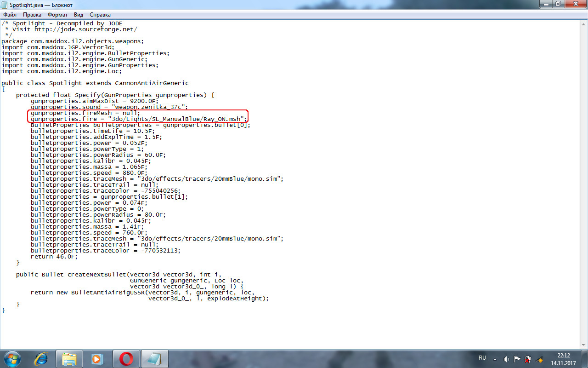Click the 'Decompiled by JODE' comment line
This screenshot has width=588, height=368.
click(62, 23)
